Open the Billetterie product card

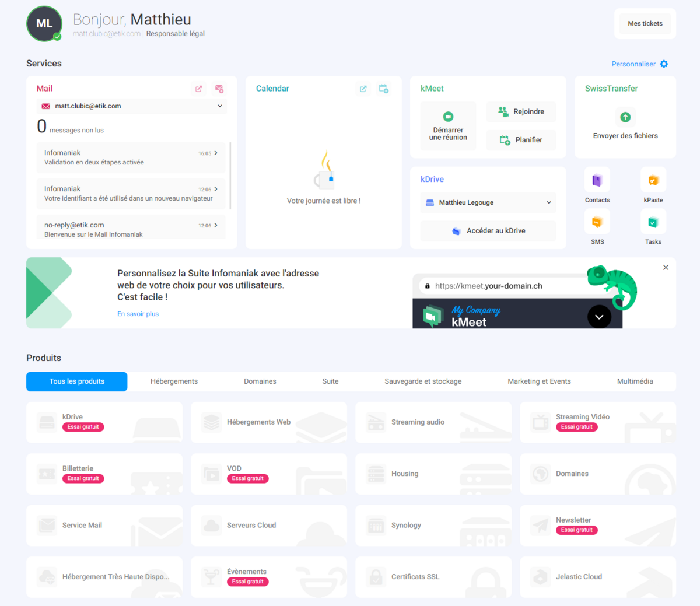[104, 474]
